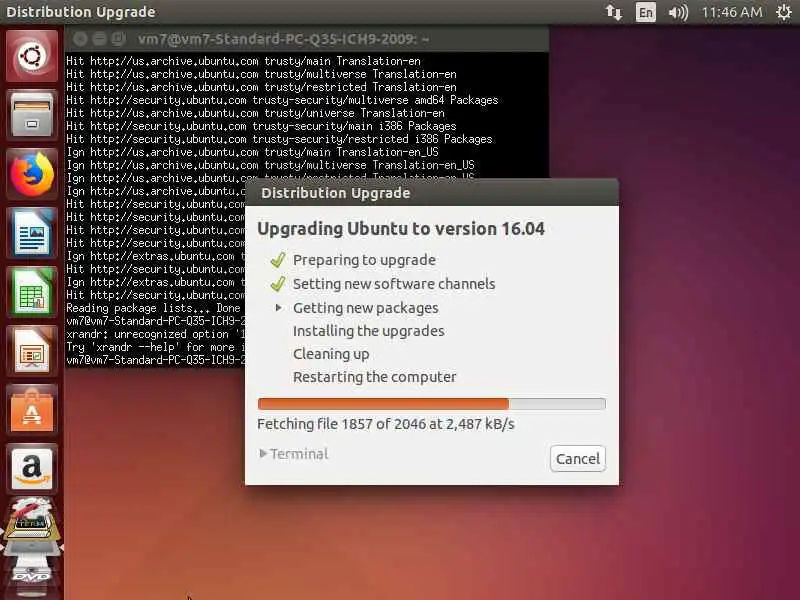Open the Terminal icon in the launcher

coord(32,520)
